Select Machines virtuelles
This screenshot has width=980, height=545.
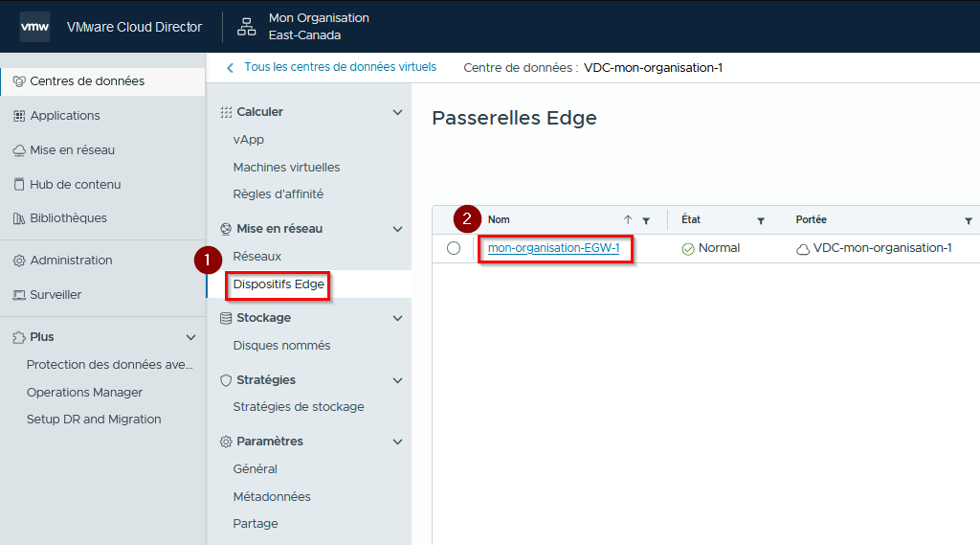click(286, 167)
